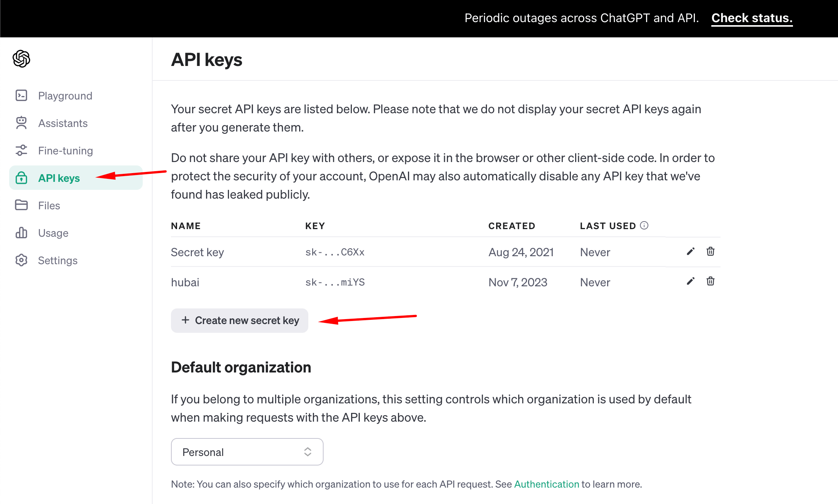Click the Playground terminal icon

(x=21, y=95)
